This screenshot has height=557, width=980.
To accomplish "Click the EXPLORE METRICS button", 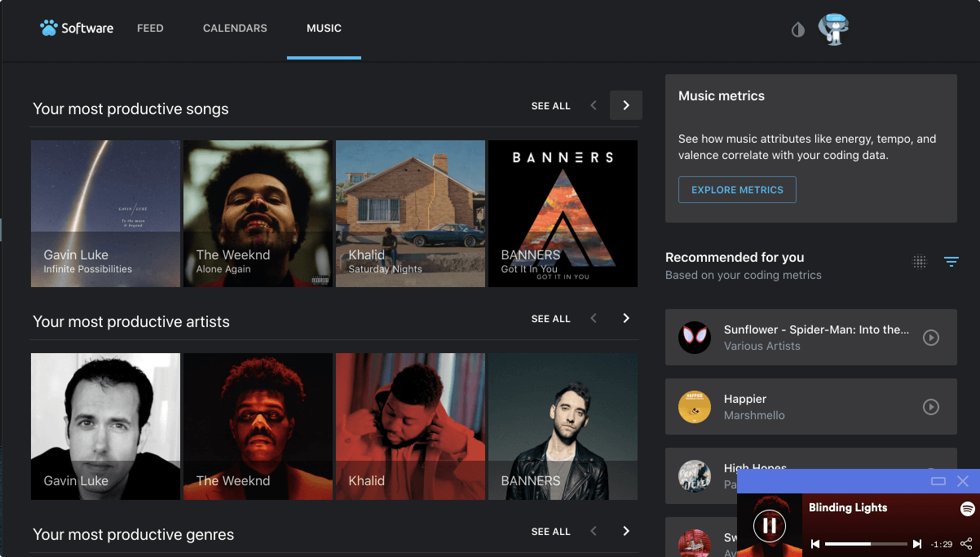I will coord(737,189).
